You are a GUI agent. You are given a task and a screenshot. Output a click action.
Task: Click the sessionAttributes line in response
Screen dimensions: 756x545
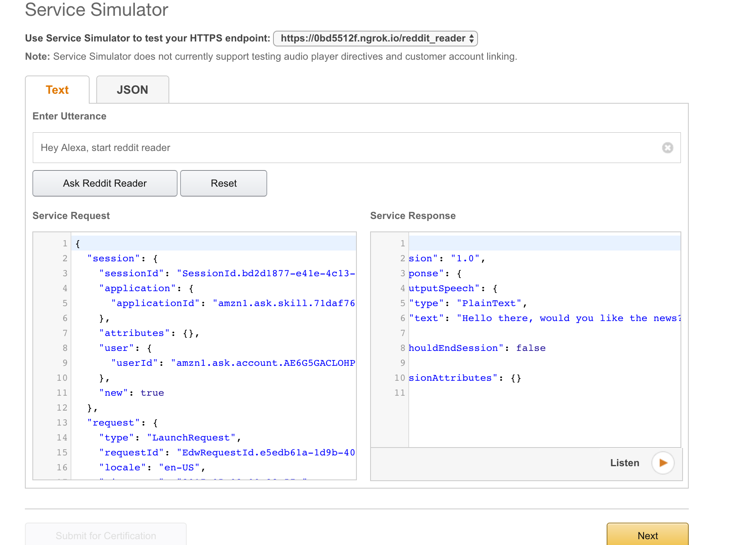click(x=465, y=378)
